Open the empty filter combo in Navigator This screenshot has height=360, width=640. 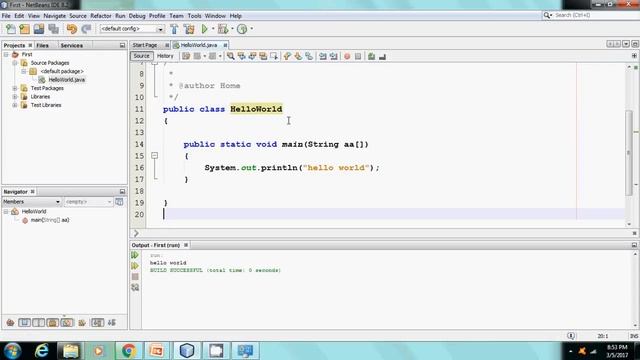pos(88,202)
